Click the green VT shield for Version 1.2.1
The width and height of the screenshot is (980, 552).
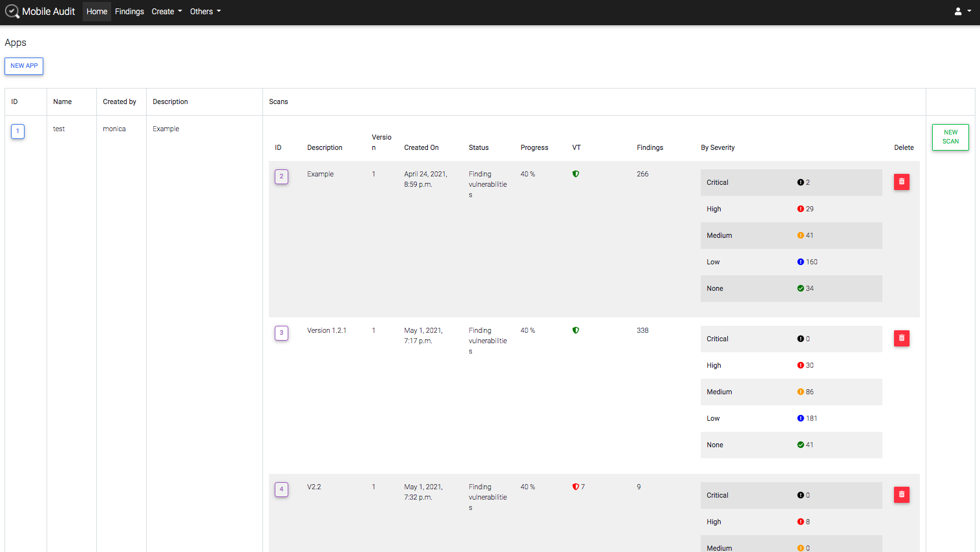coord(576,330)
